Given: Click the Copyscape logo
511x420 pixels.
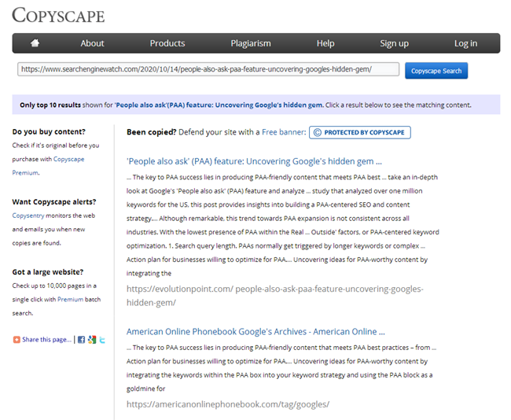Looking at the screenshot, I should click(58, 15).
